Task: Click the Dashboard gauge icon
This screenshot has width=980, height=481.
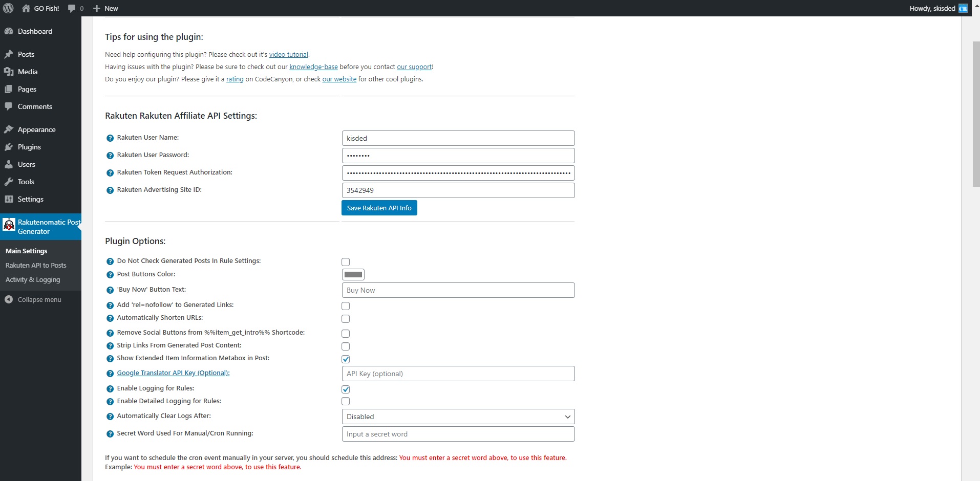Action: tap(9, 31)
